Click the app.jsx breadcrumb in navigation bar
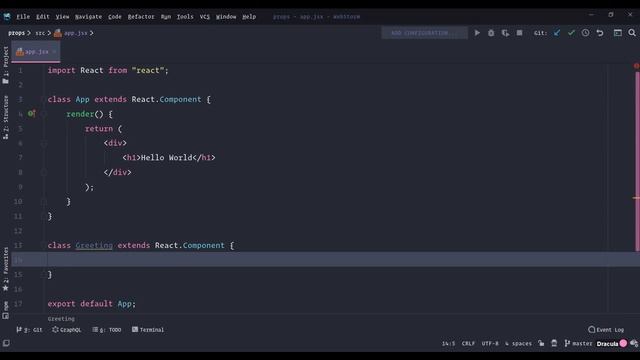 tap(71, 33)
